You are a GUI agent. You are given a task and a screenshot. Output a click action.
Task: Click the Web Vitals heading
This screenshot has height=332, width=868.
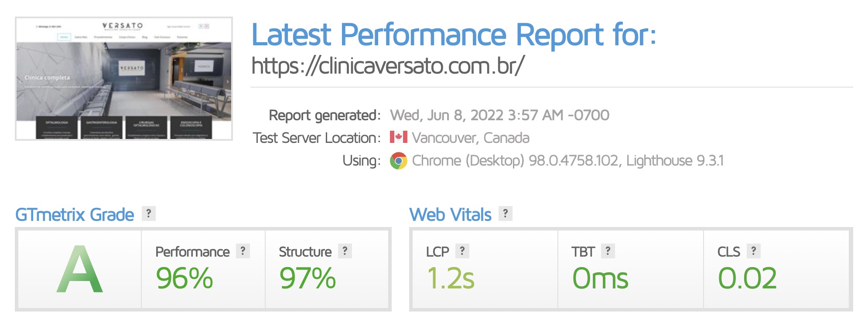click(x=450, y=215)
